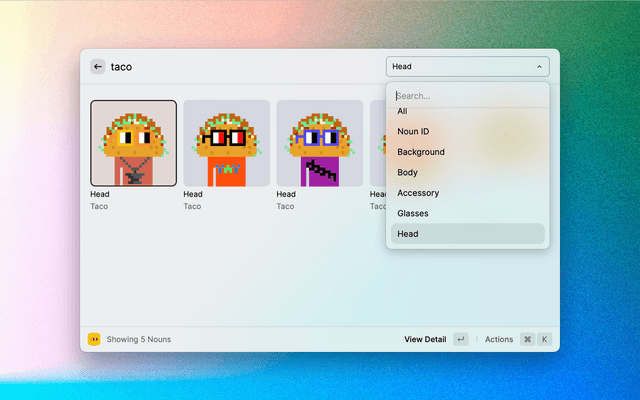Click the yellow Nouns extension icon
Viewport: 640px width, 400px height.
(x=94, y=339)
